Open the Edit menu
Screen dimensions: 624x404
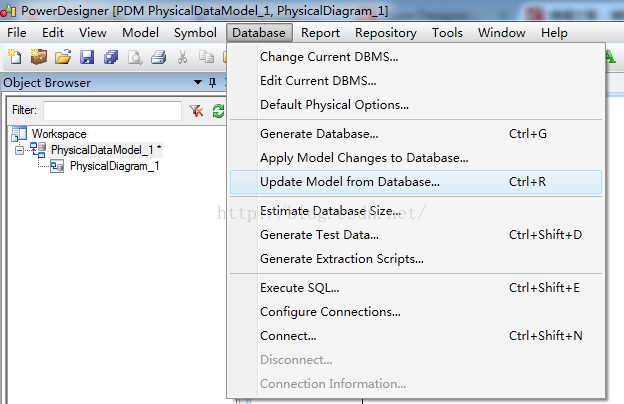[x=53, y=33]
